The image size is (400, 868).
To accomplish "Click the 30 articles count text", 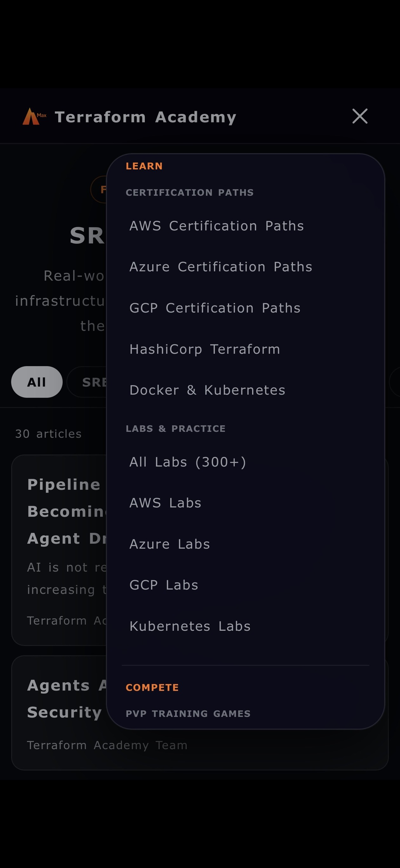I will coord(48,434).
